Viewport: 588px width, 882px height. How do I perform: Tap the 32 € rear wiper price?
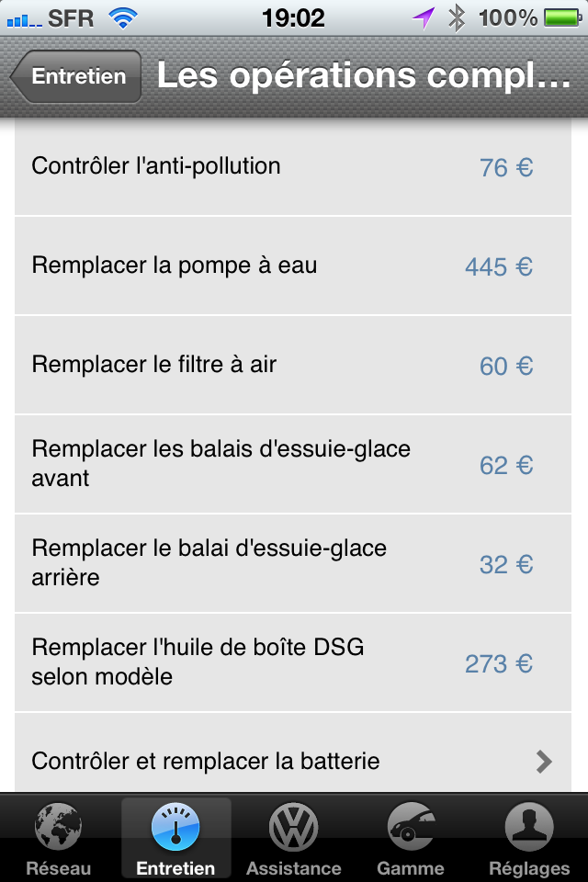tap(506, 564)
